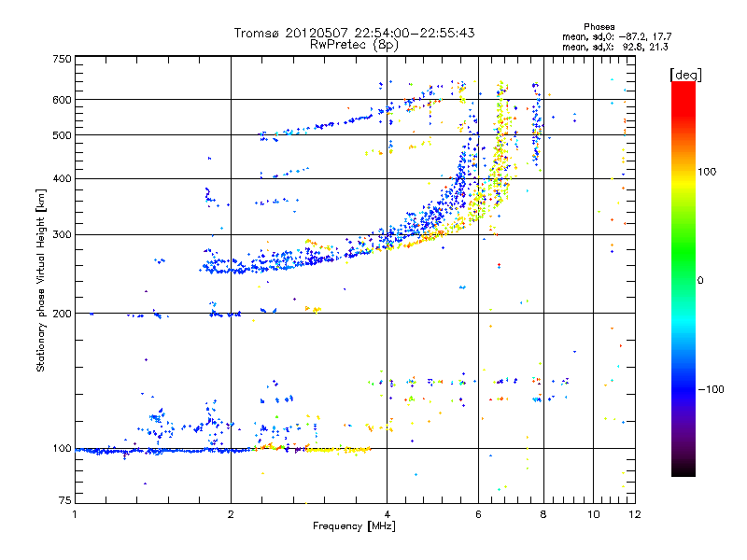Screen dimensions: 747x560
Task: Click the Tromsø date and time plot title
Action: 354,33
